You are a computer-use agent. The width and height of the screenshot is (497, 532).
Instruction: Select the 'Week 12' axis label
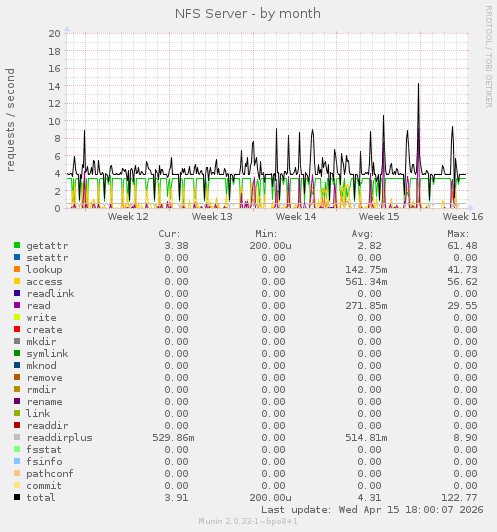coord(128,216)
